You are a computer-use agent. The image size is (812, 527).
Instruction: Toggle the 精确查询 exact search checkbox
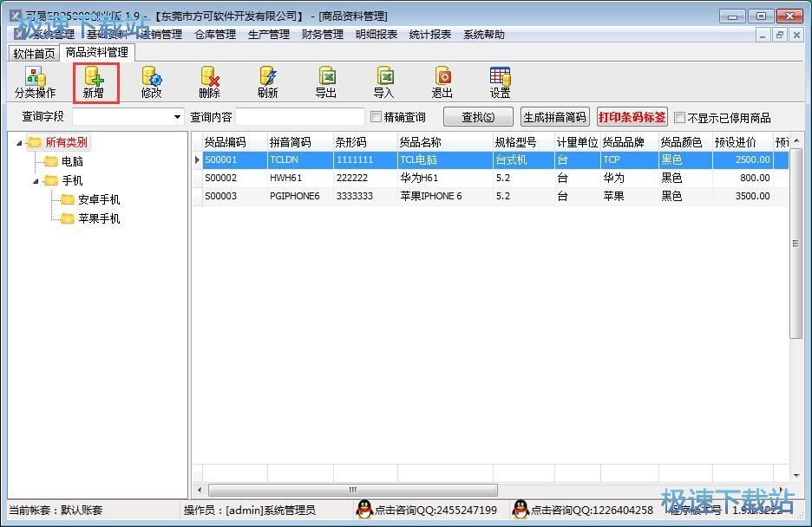(x=376, y=117)
